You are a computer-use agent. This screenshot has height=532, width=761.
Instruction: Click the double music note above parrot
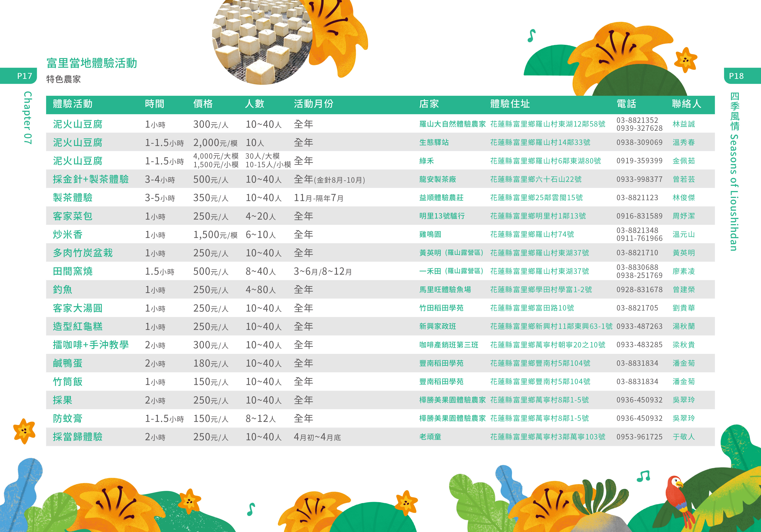643,476
